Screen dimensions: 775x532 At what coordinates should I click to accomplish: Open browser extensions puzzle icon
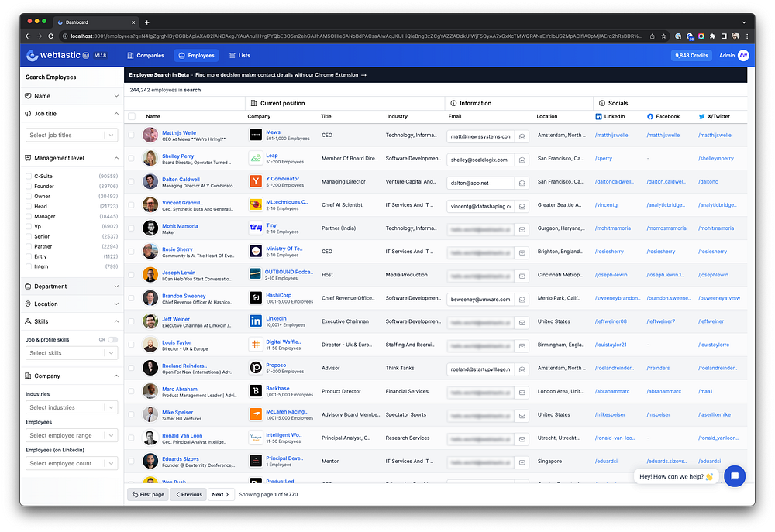pyautogui.click(x=712, y=36)
